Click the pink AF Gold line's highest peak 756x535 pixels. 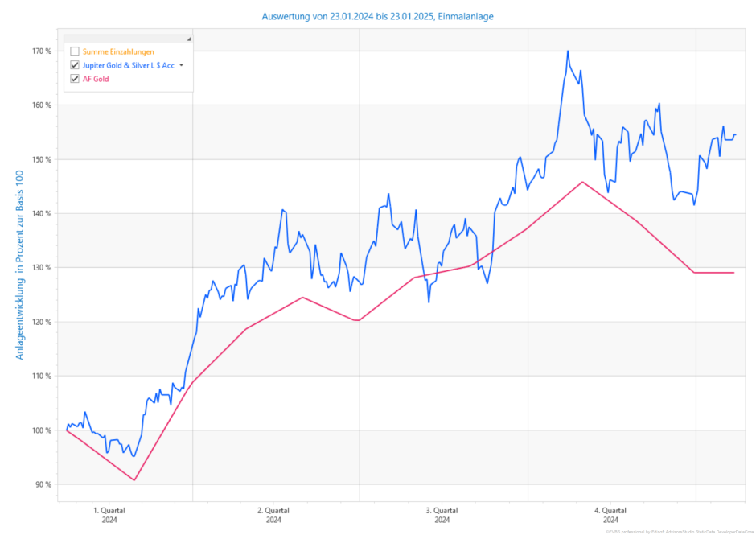[x=582, y=182]
